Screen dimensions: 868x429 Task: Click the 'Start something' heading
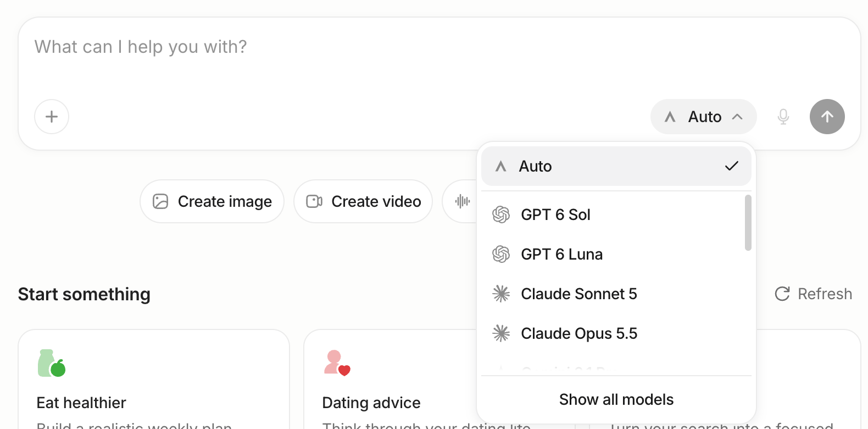coord(84,294)
